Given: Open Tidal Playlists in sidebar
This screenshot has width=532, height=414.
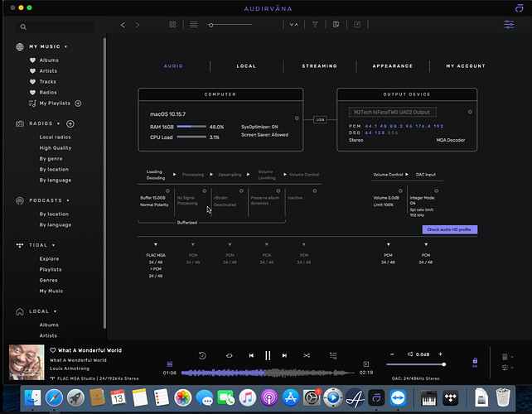Looking at the screenshot, I should click(51, 270).
